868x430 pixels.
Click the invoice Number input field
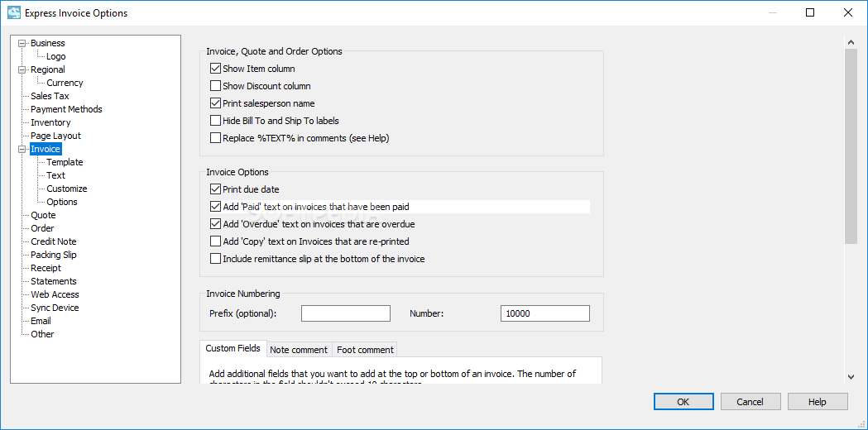545,313
